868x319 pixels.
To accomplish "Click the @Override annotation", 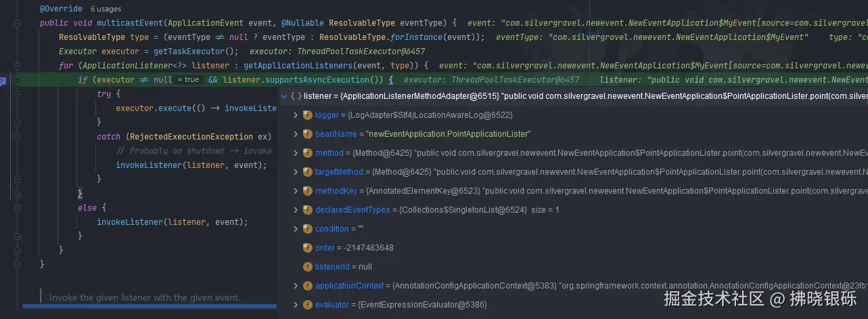I will 61,9.
